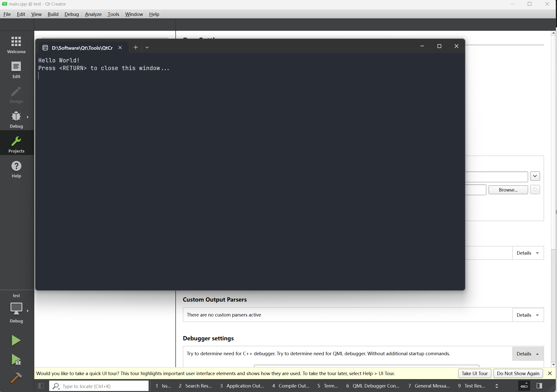This screenshot has width=557, height=392.
Task: Open output pane up-down selector arrows
Action: point(497,386)
